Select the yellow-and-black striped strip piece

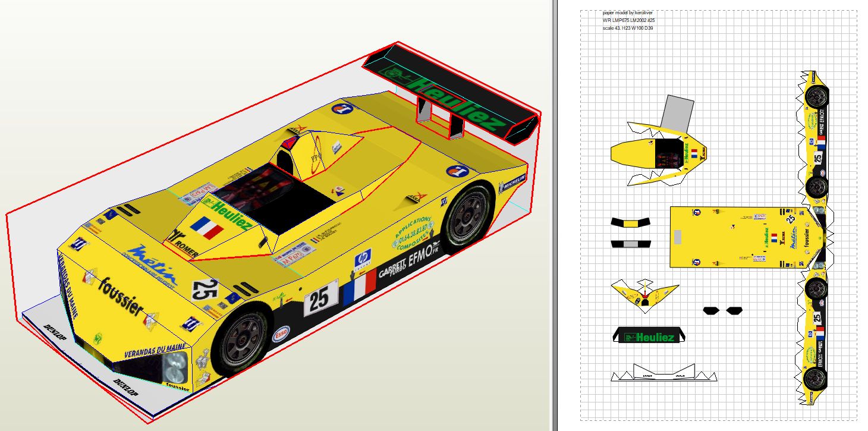click(x=631, y=223)
